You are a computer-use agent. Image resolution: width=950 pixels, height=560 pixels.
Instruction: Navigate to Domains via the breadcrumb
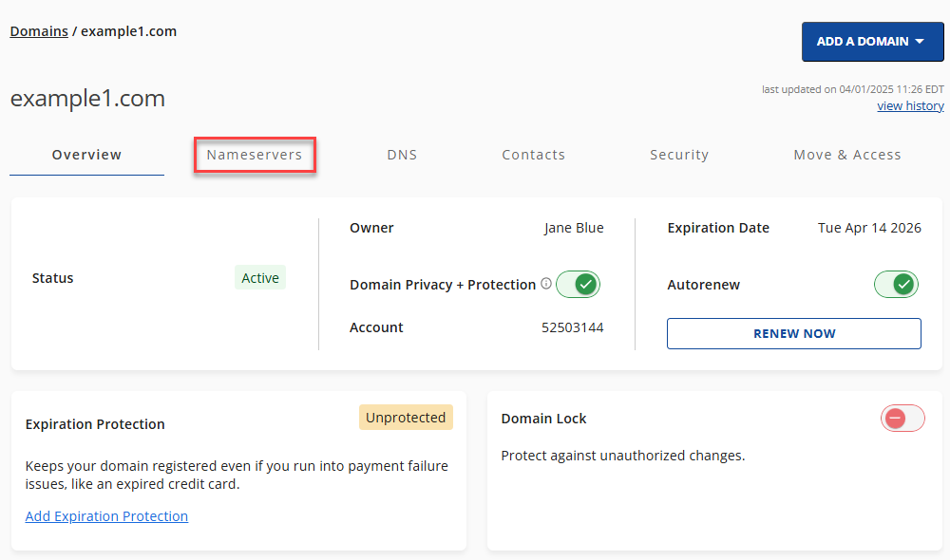39,31
